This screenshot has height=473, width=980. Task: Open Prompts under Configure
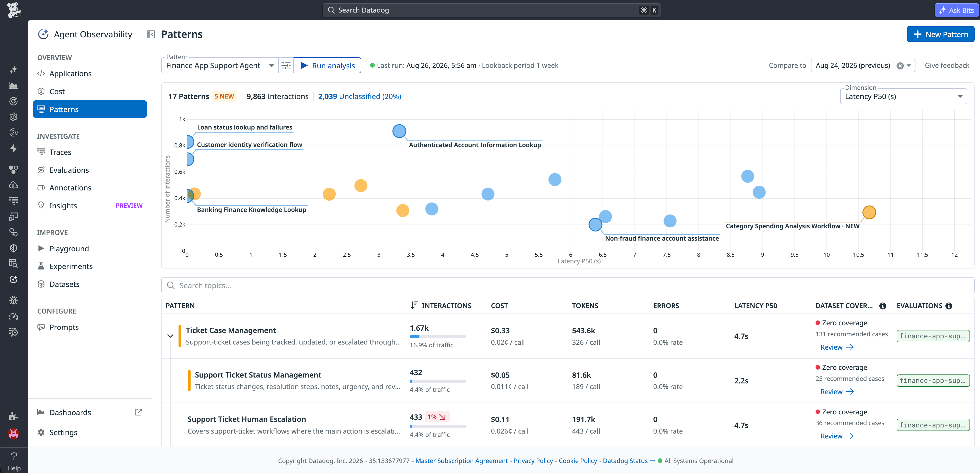click(64, 327)
